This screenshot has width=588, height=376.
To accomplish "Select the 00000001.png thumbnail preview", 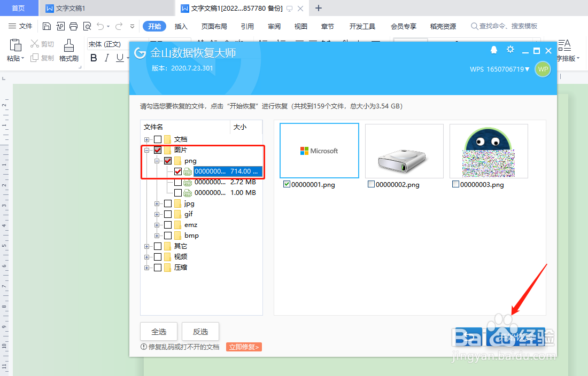I will tap(319, 150).
